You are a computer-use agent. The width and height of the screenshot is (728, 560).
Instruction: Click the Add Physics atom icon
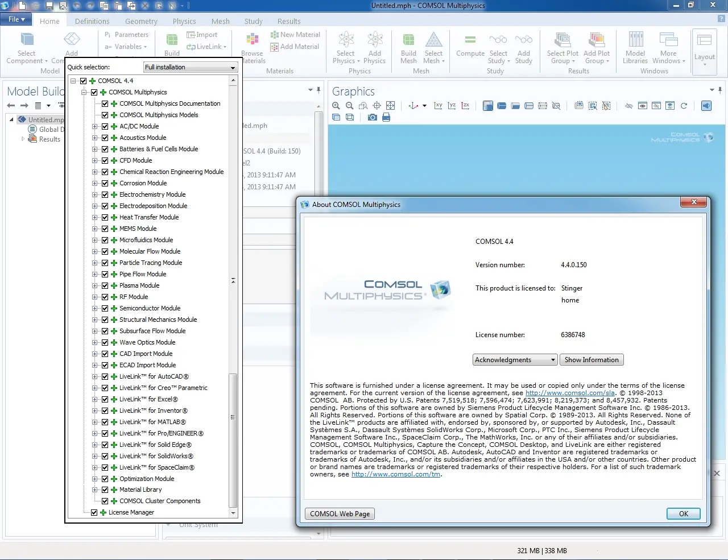[375, 39]
